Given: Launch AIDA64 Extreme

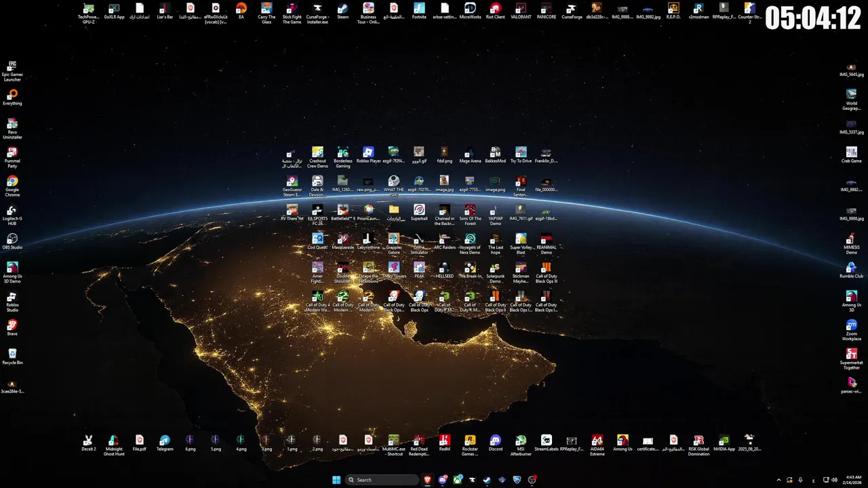Looking at the screenshot, I should [597, 445].
